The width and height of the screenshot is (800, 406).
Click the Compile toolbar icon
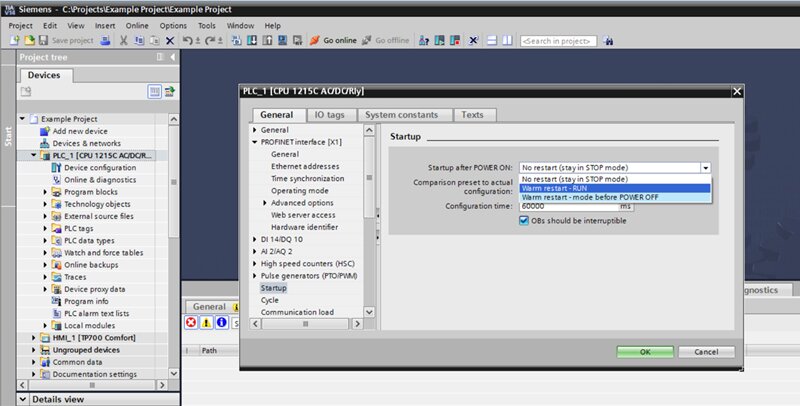point(236,40)
